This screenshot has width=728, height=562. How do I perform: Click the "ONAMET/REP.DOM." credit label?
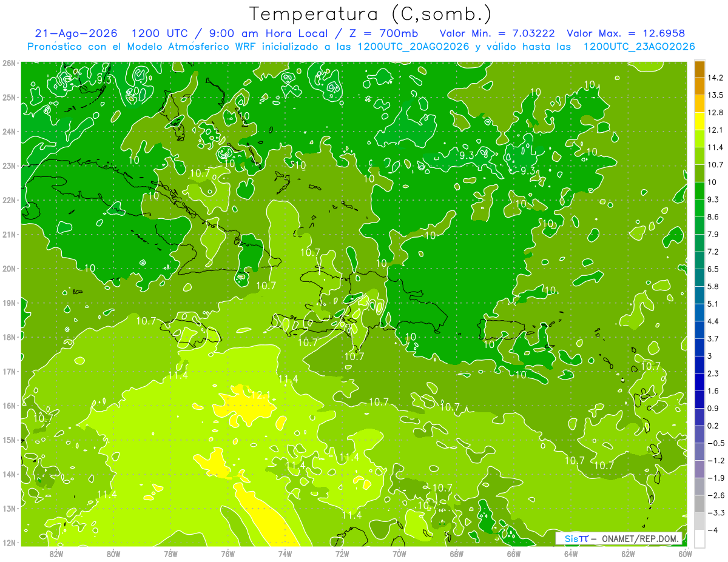(640, 539)
